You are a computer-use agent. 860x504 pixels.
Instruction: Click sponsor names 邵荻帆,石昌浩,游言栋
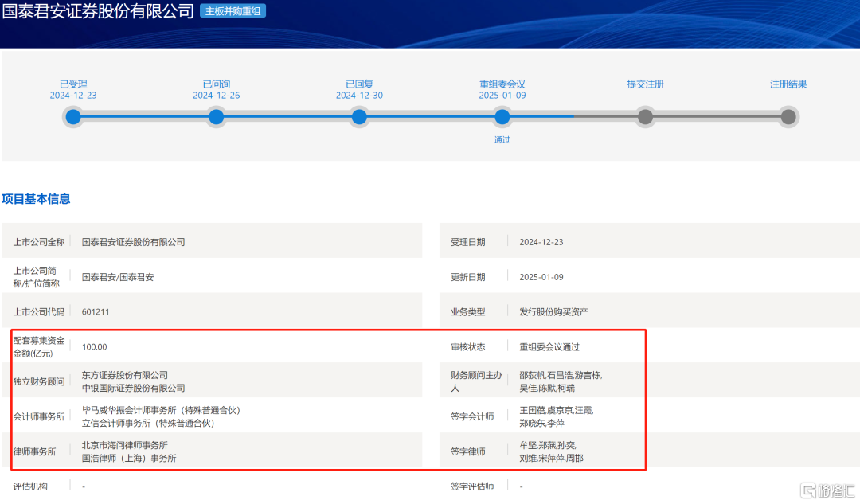tap(561, 375)
